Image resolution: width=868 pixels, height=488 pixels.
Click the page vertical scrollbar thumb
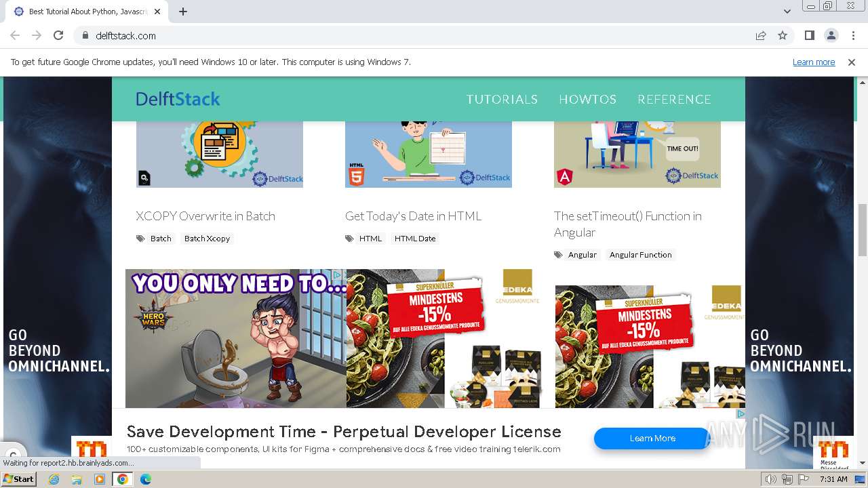[863, 230]
